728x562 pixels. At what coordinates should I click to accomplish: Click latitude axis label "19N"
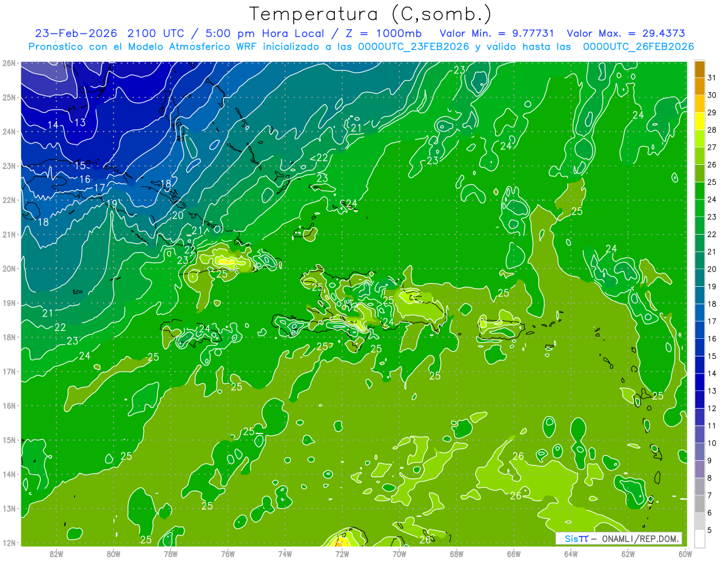point(9,303)
